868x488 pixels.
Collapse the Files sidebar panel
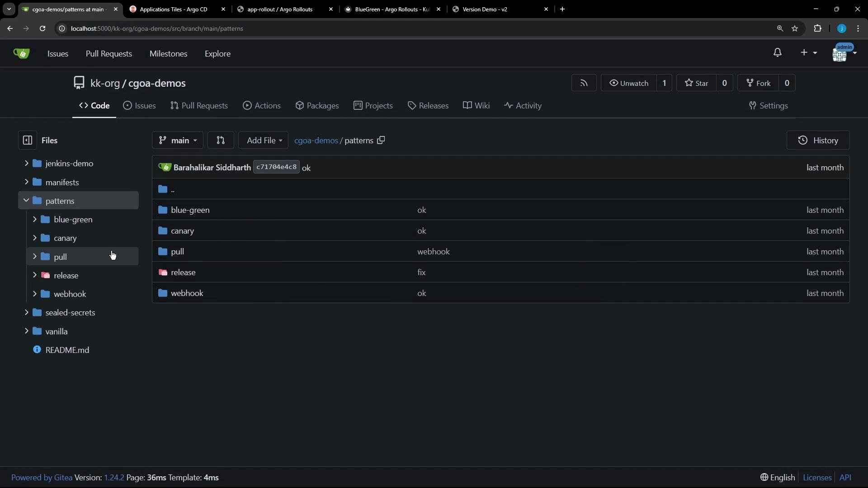point(27,141)
